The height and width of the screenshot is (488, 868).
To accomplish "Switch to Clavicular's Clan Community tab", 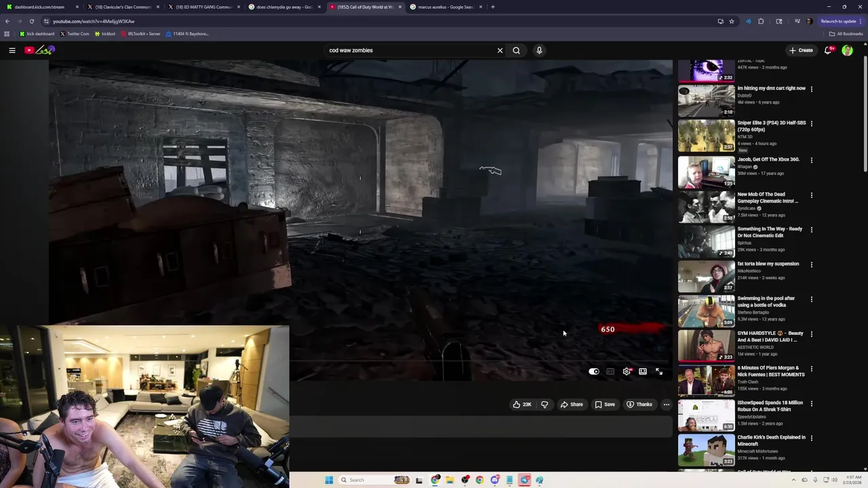I will [x=122, y=7].
